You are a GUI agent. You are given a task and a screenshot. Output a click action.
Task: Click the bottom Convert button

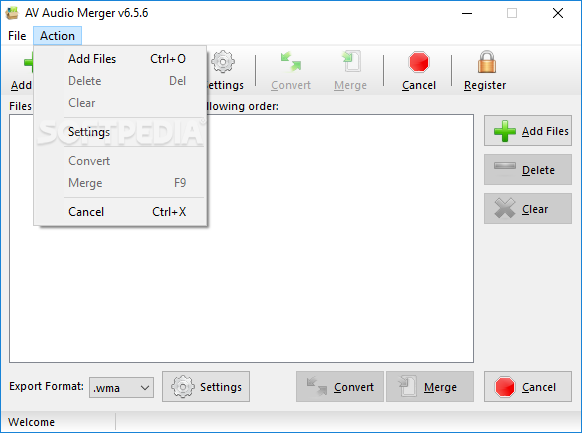340,387
